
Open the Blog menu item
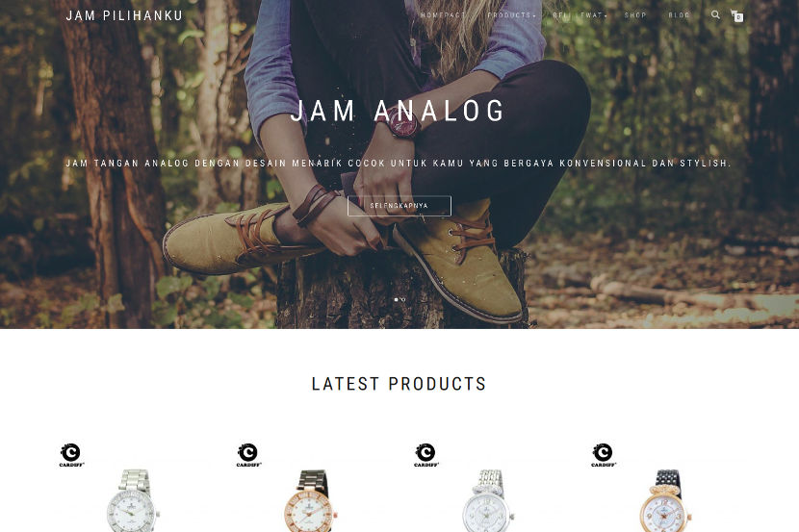679,15
